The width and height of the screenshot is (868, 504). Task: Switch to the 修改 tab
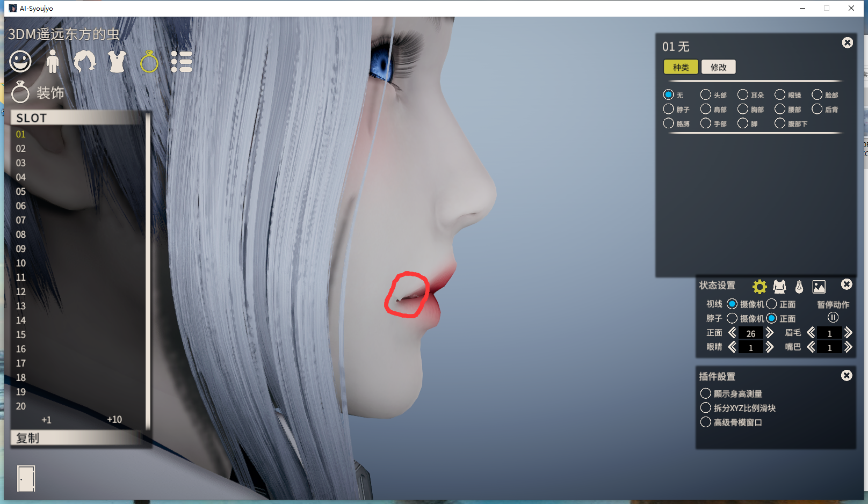(718, 67)
